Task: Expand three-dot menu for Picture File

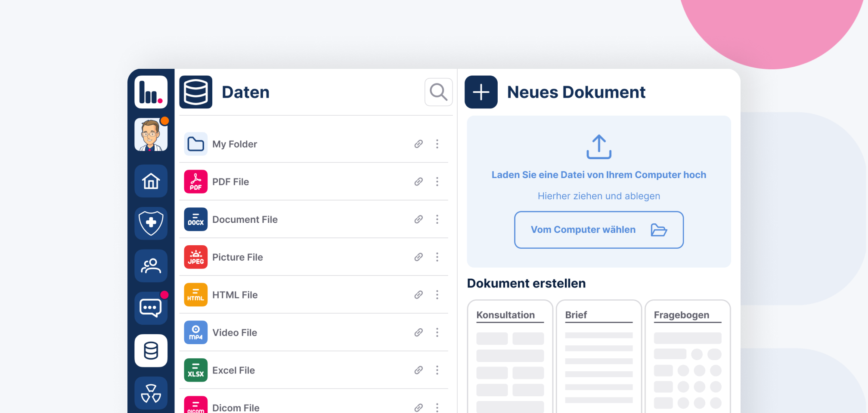Action: (x=437, y=257)
